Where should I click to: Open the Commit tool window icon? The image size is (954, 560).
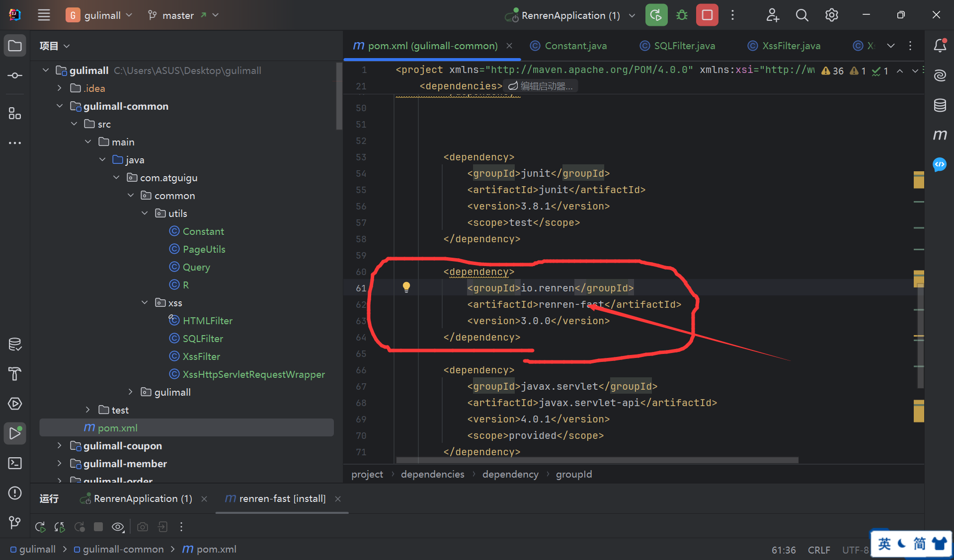click(x=15, y=75)
